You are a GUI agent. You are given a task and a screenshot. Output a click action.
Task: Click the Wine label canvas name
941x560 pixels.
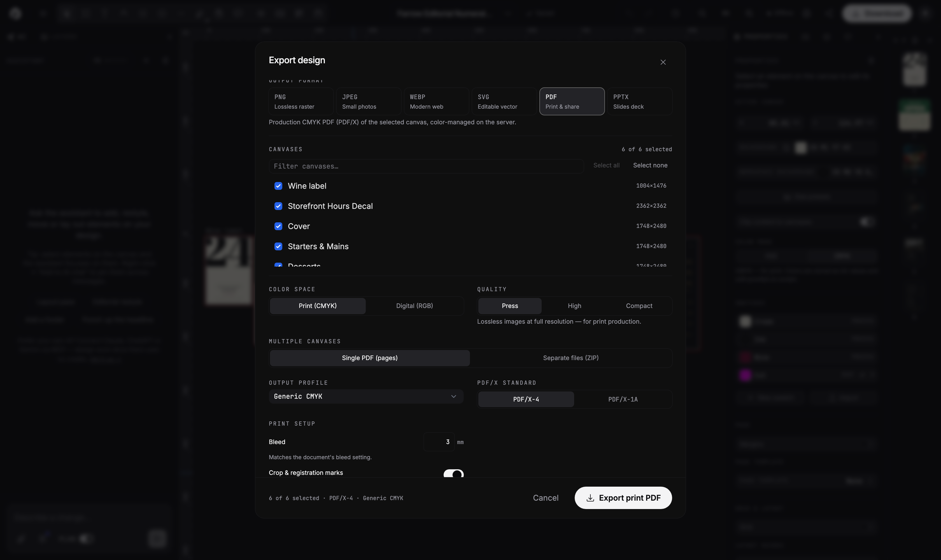(x=307, y=186)
